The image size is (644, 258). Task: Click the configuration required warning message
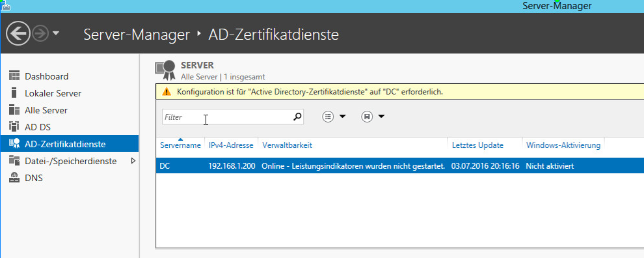coord(310,92)
